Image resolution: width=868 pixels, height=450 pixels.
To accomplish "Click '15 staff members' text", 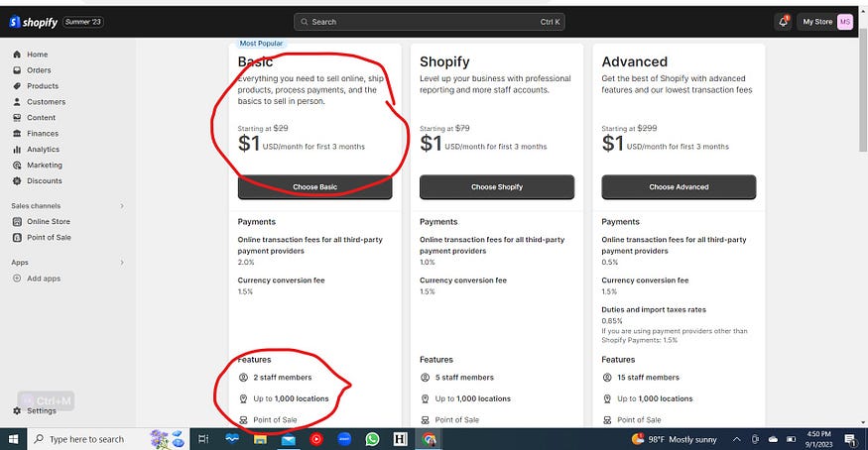I will (x=648, y=378).
